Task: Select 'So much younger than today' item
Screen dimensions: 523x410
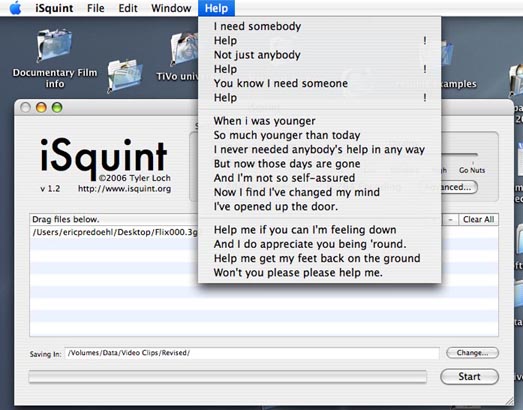Action: 320,135
